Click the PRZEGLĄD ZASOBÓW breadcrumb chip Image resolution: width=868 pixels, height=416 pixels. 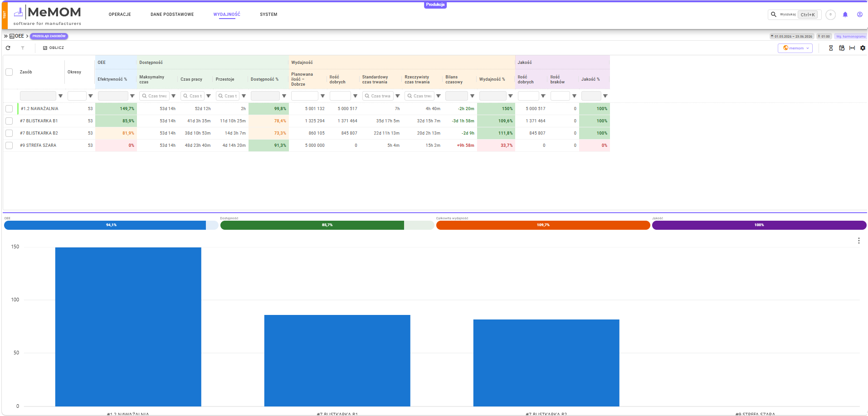coord(49,36)
